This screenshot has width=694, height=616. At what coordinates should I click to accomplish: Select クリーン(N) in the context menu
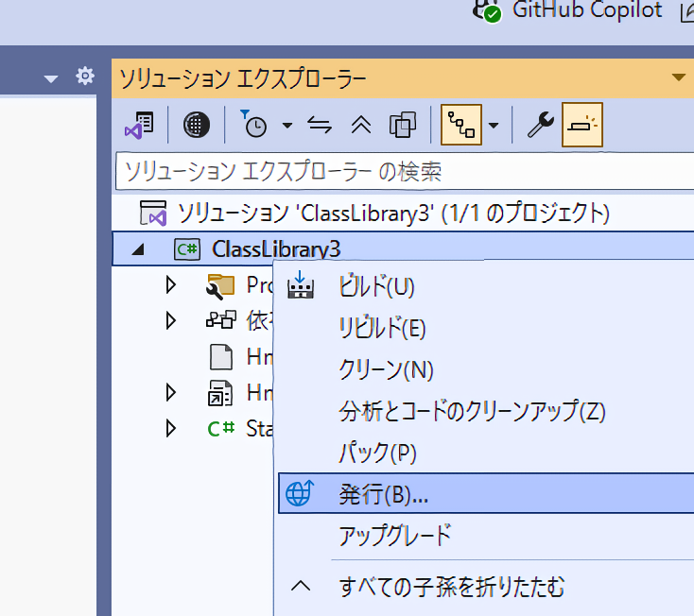click(386, 369)
